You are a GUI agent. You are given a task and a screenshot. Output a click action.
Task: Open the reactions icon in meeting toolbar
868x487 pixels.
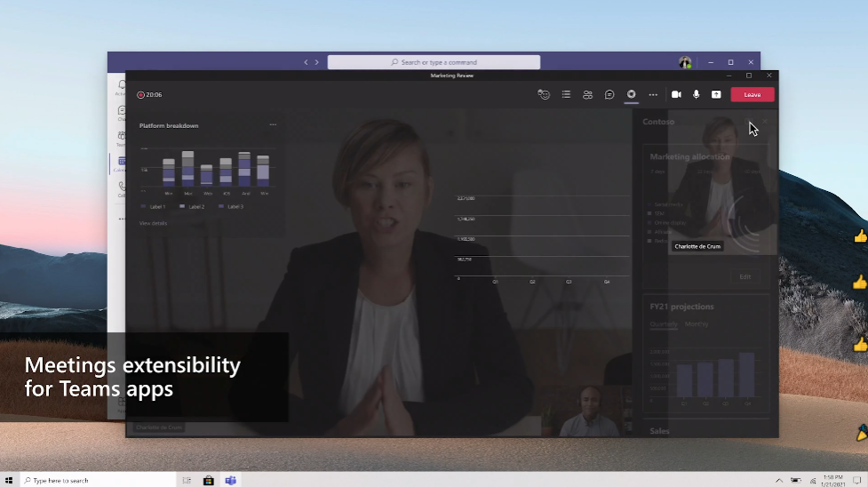(544, 94)
